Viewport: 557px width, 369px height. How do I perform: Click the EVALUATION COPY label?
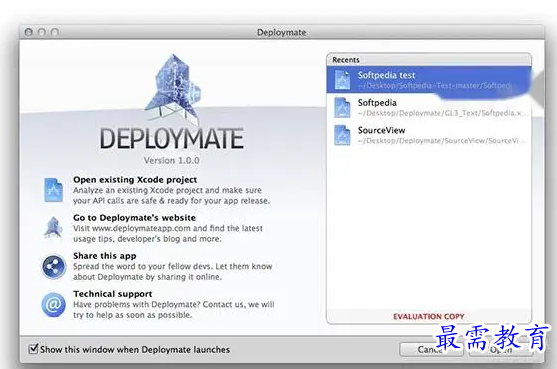coord(429,316)
